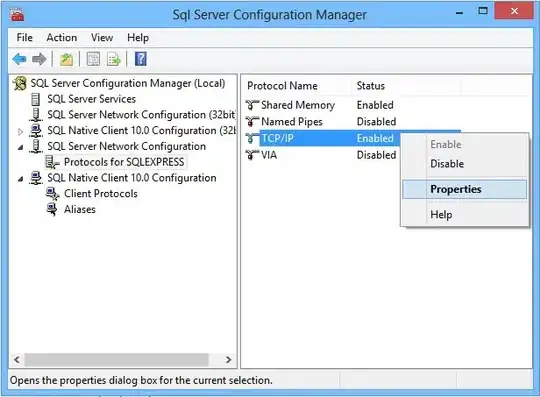Screen dimensions: 540x397
Task: Select Disable in the context menu
Action: coord(447,164)
